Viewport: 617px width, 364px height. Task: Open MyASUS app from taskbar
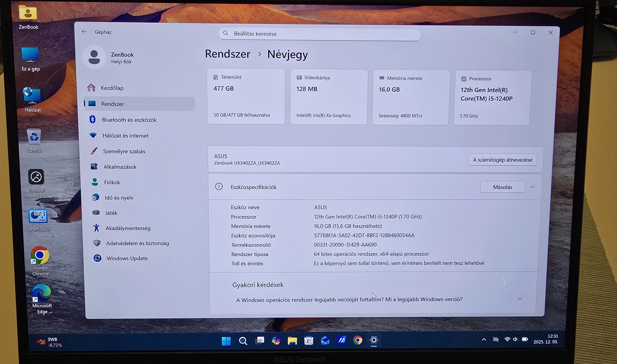(x=341, y=340)
